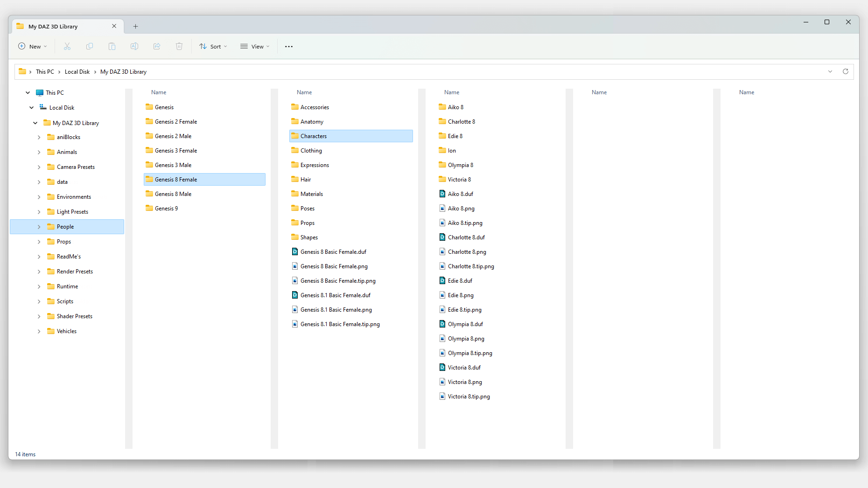
Task: Collapse My DAZ 3D Library tree node
Action: pos(35,123)
